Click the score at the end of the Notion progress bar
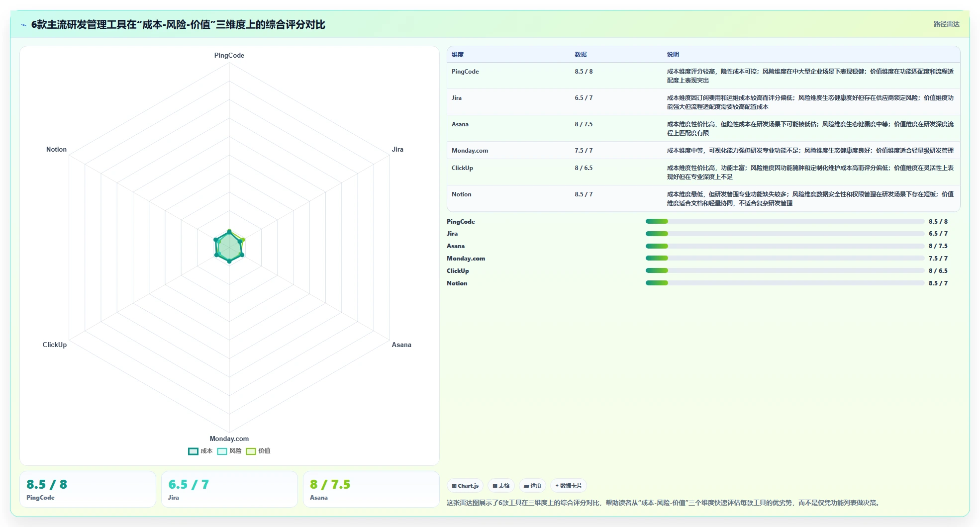 (x=938, y=283)
